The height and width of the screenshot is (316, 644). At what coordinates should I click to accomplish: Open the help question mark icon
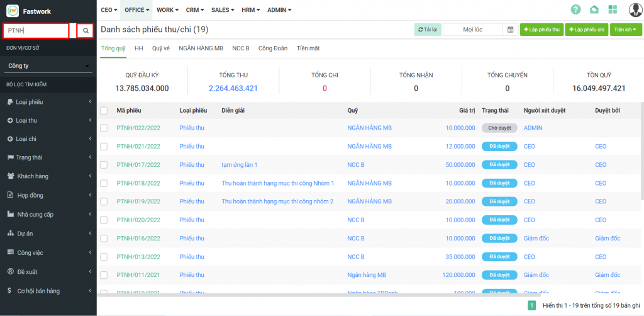575,9
